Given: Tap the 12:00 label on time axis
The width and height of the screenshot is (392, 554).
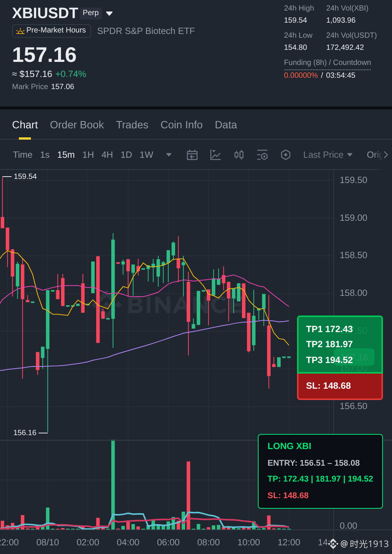Looking at the screenshot, I should point(289,542).
